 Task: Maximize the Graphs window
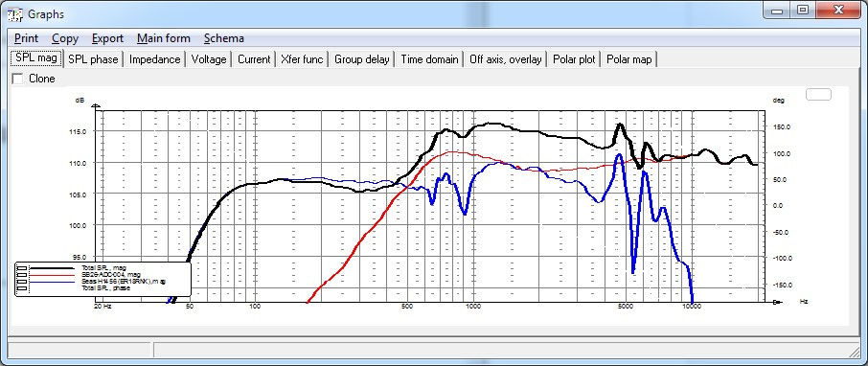click(803, 10)
